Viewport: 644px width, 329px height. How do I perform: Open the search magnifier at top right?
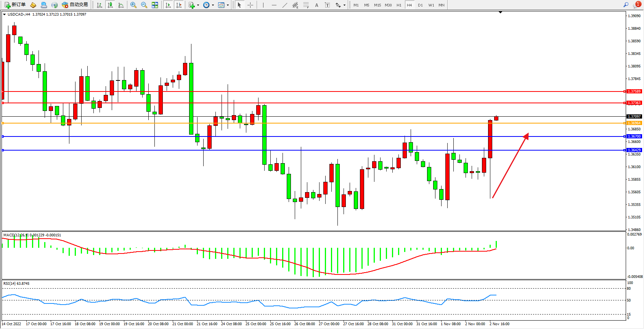point(626,5)
